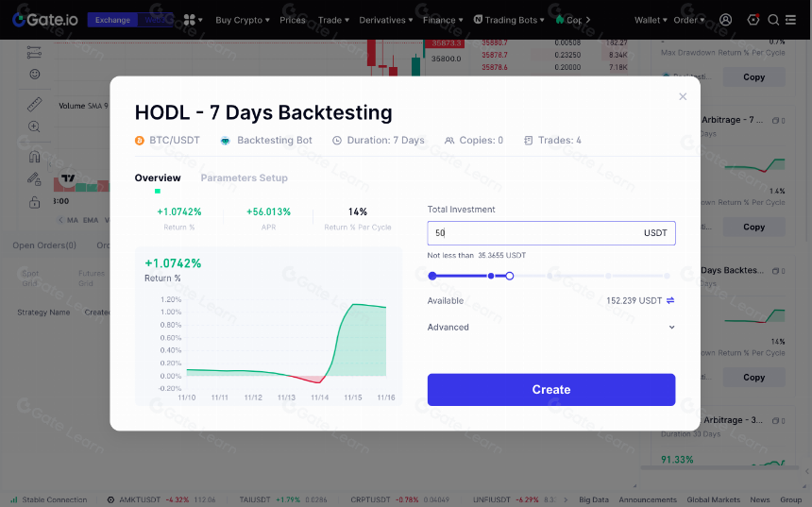Open the Buy Crypto dropdown menu

click(x=243, y=20)
